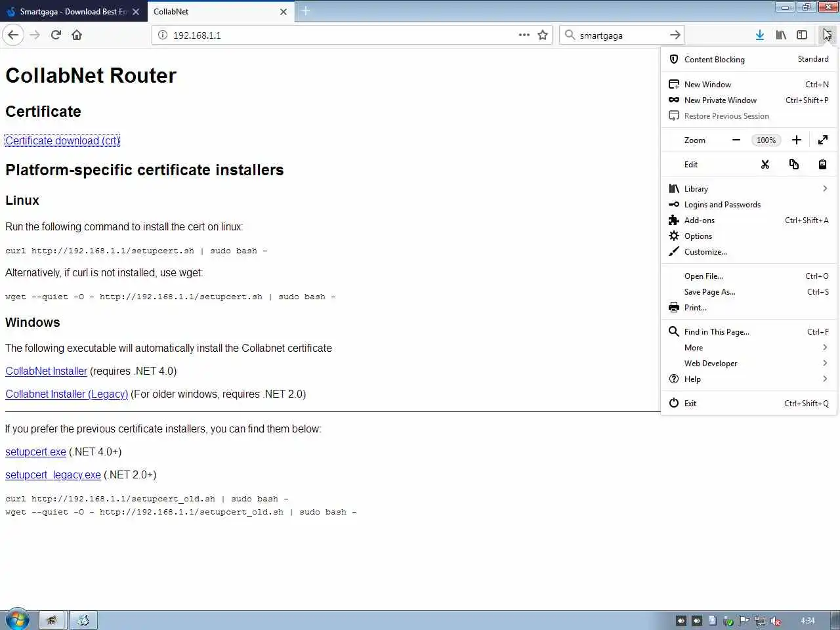The image size is (840, 630).
Task: Expand the Web Developer submenu
Action: (749, 364)
